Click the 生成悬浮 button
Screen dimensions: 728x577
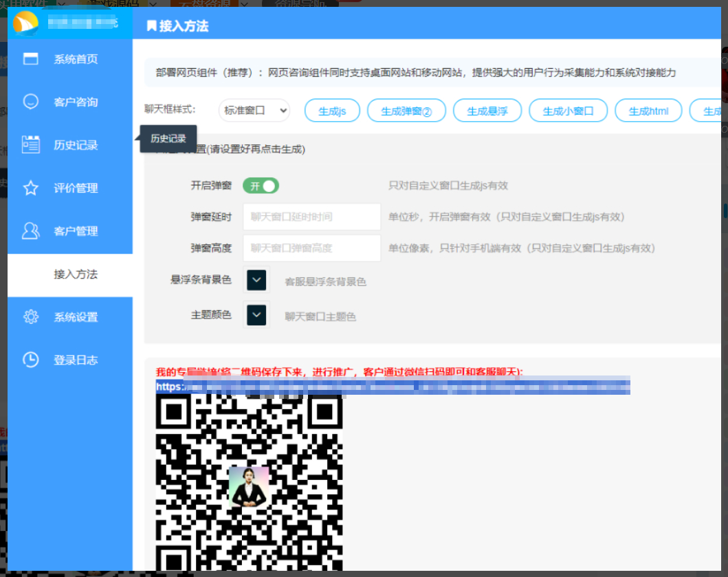click(487, 111)
